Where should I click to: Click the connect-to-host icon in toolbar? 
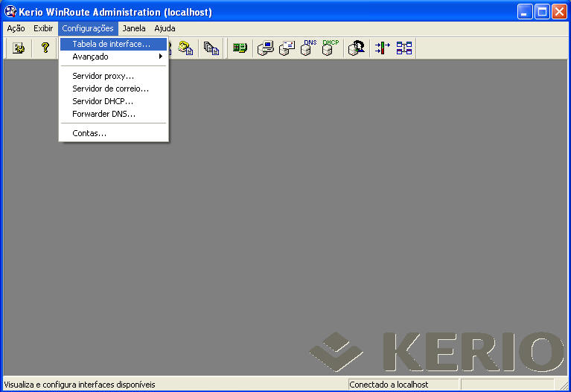pos(19,48)
